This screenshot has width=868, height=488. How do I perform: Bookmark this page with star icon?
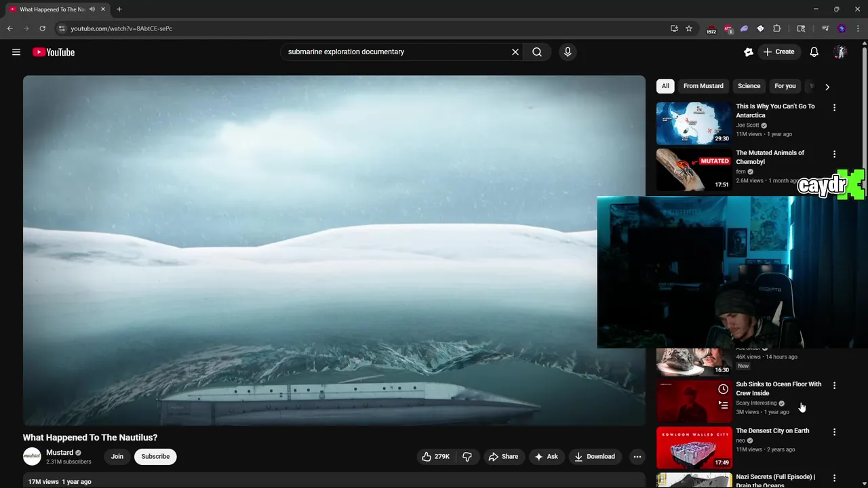coord(689,28)
